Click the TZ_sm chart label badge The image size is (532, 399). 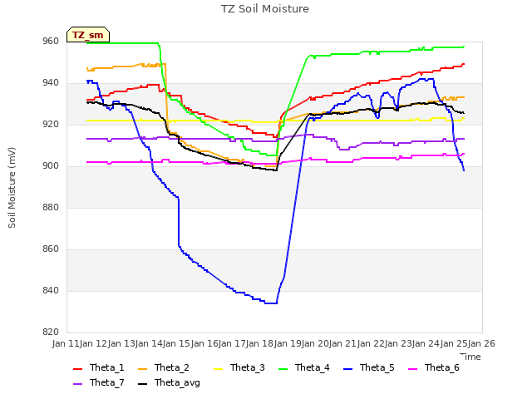pyautogui.click(x=88, y=35)
